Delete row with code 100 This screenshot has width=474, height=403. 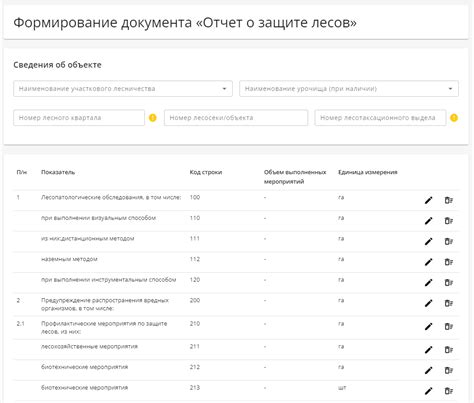449,200
